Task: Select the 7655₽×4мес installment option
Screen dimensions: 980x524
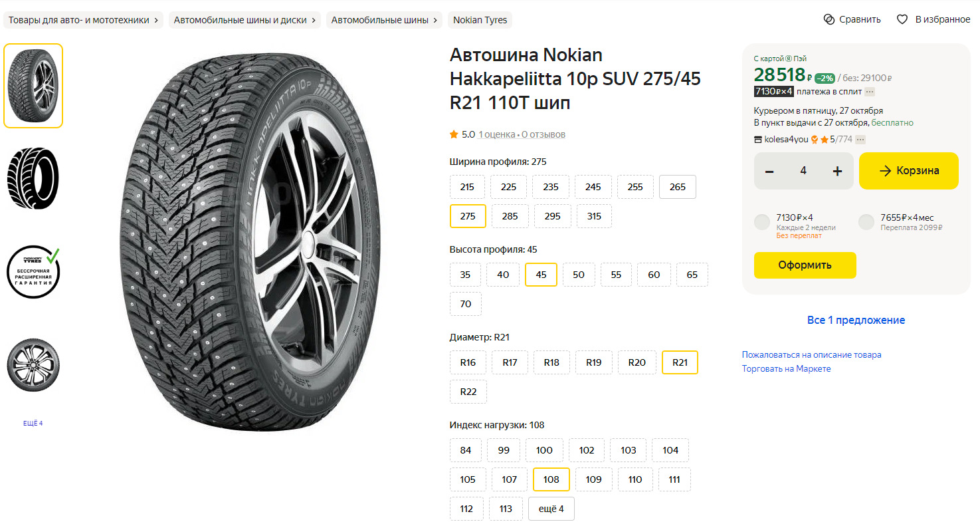Action: (866, 222)
